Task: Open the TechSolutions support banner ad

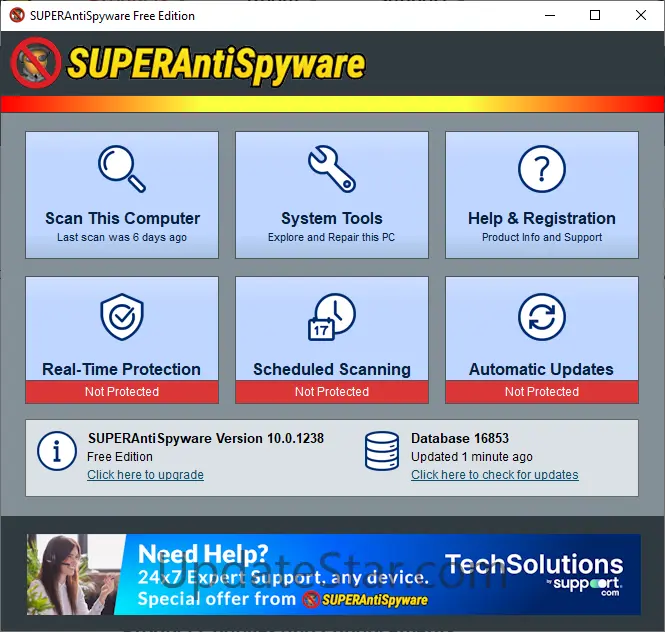Action: click(334, 574)
